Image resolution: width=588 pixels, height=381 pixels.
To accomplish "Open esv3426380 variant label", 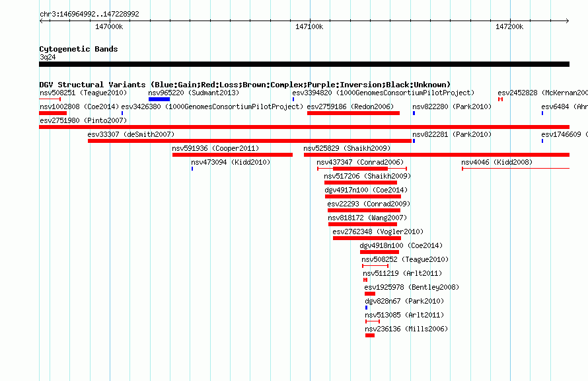I will (x=212, y=106).
